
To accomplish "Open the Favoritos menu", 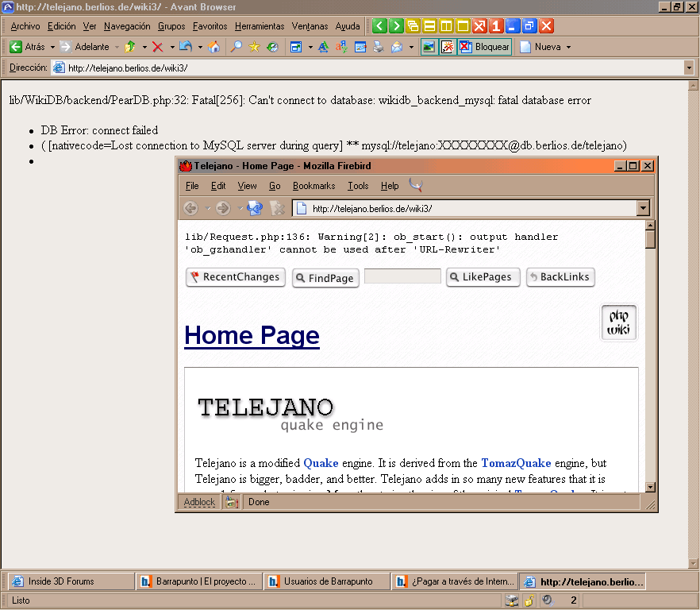I will click(210, 26).
